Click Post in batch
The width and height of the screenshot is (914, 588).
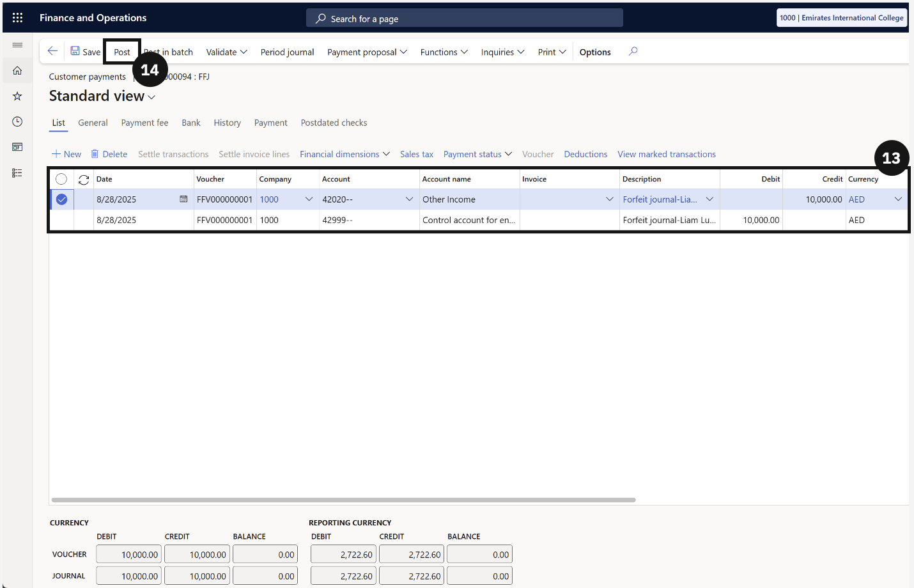click(x=168, y=52)
